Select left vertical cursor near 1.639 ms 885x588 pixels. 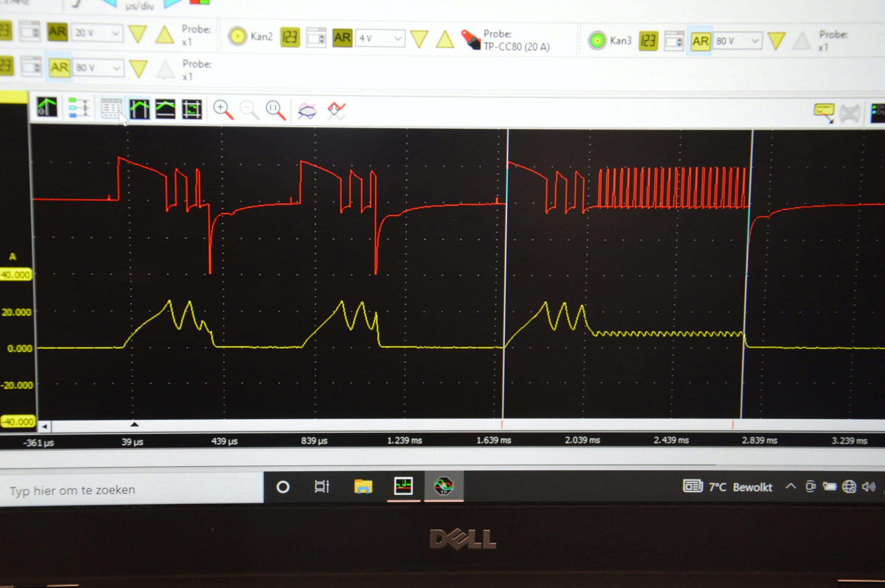coord(505,274)
